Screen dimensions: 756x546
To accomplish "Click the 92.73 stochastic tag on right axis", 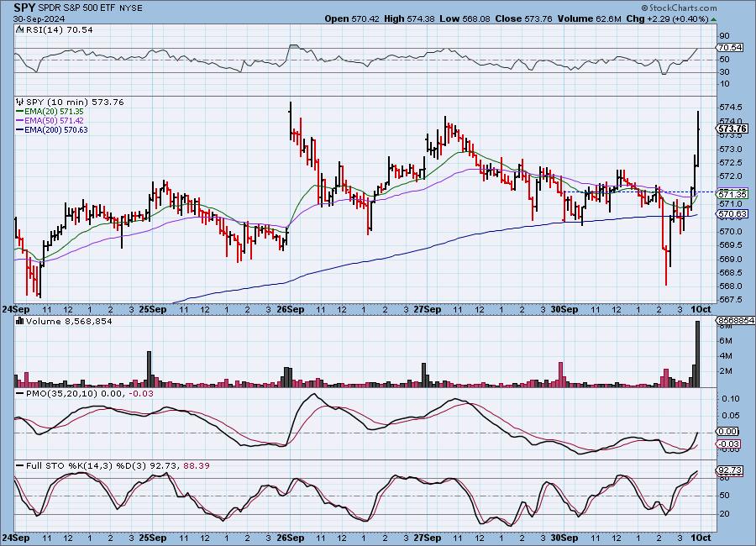I will click(x=730, y=470).
